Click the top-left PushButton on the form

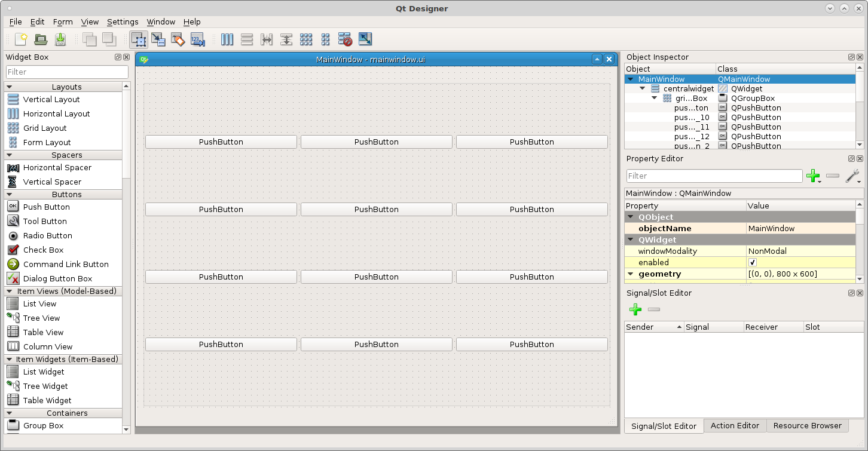(221, 142)
